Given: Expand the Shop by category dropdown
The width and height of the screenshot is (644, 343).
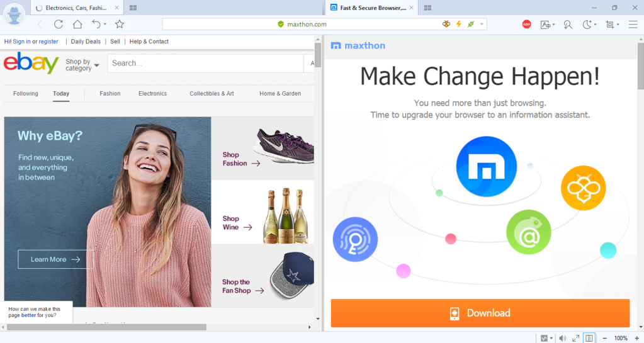Looking at the screenshot, I should point(82,65).
